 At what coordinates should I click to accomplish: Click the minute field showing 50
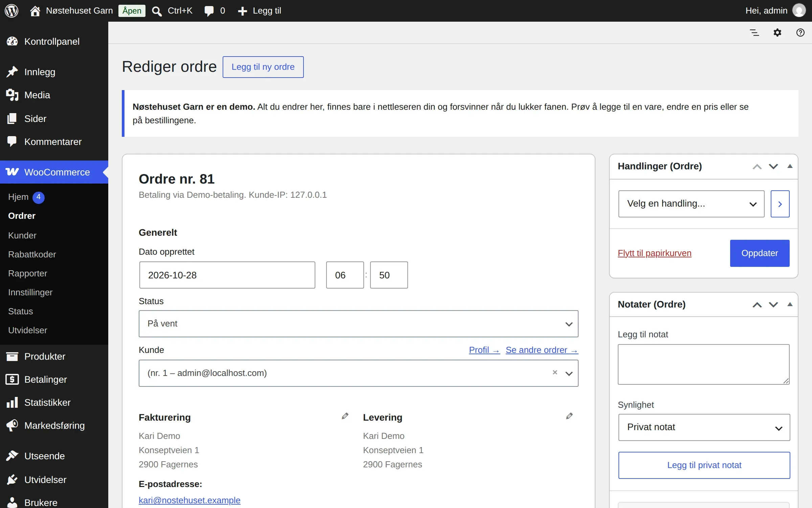pyautogui.click(x=389, y=275)
